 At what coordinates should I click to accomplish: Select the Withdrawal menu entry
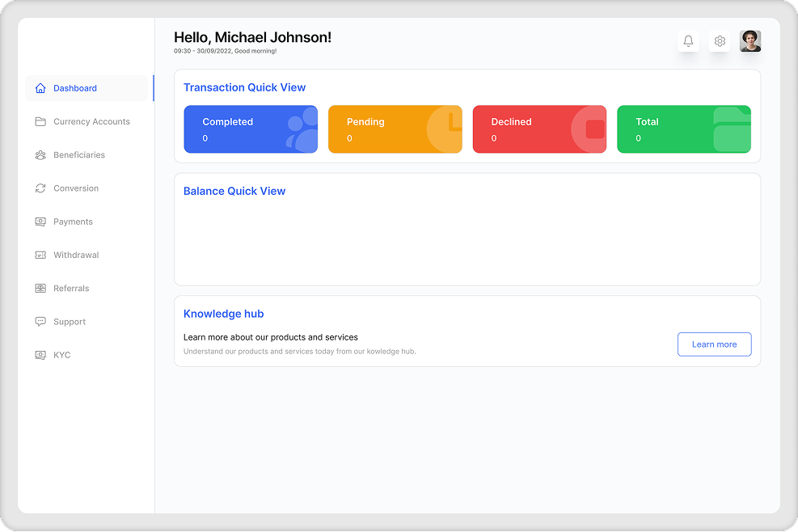76,255
